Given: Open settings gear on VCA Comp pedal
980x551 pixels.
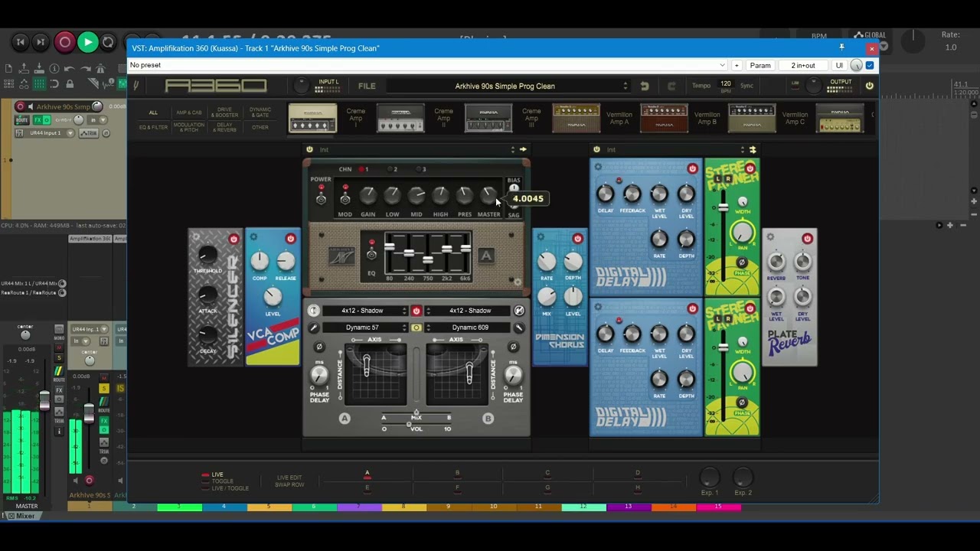Looking at the screenshot, I should (x=253, y=237).
